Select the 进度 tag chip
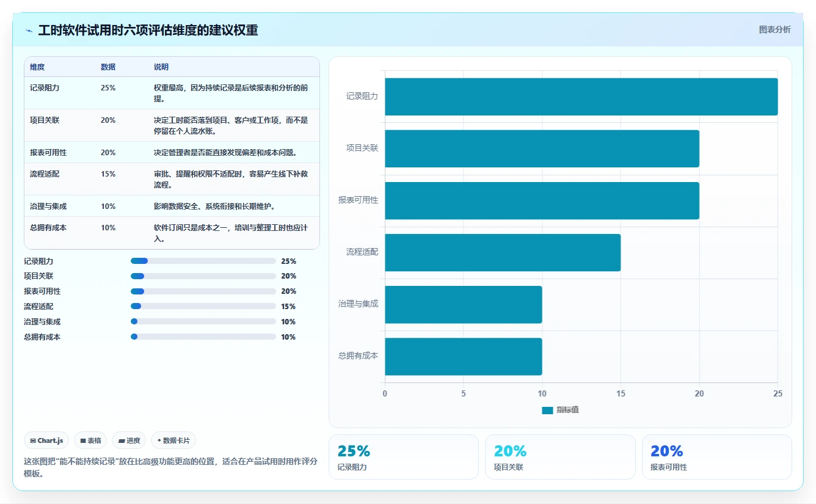This screenshot has height=504, width=816. pos(129,440)
